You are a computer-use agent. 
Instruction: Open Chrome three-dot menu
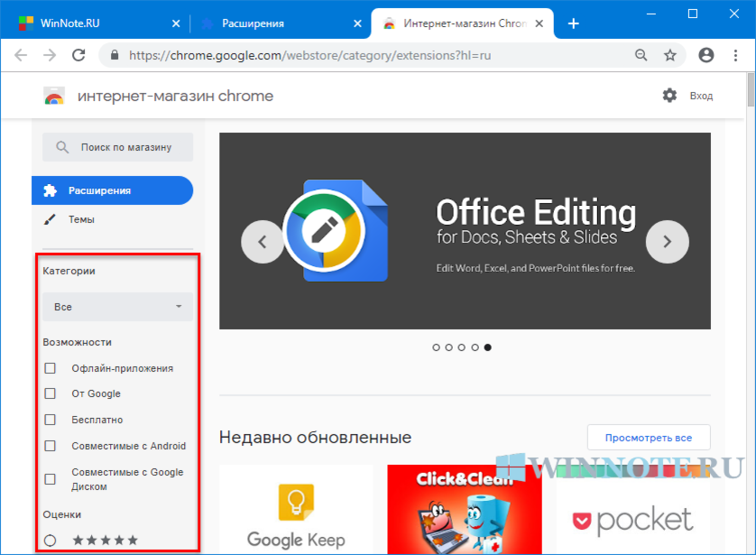click(735, 55)
